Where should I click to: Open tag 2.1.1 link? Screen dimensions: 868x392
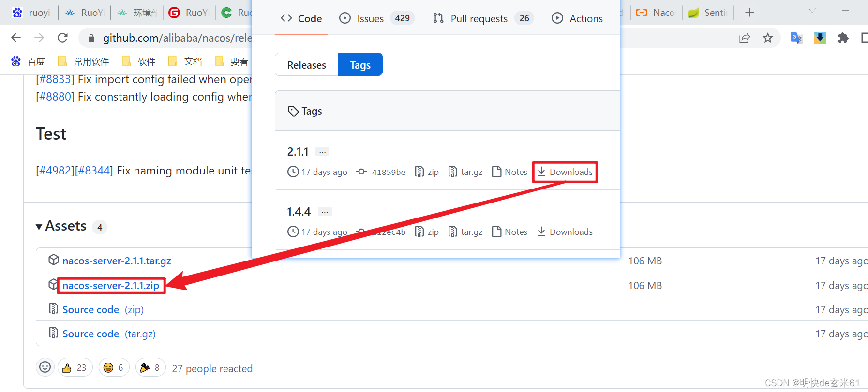(298, 152)
